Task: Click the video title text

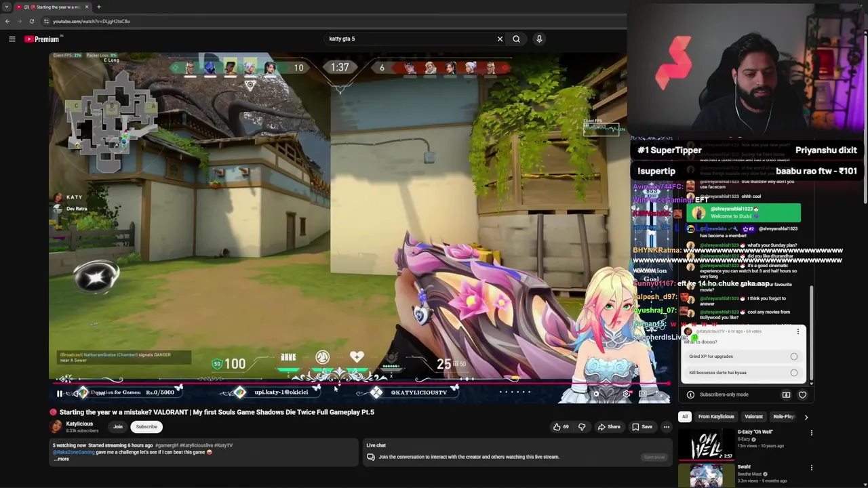Action: click(216, 412)
